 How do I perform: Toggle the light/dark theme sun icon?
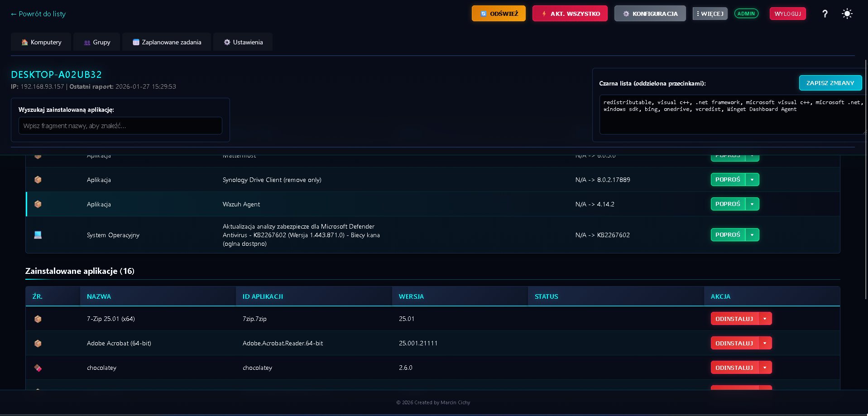pyautogui.click(x=847, y=14)
